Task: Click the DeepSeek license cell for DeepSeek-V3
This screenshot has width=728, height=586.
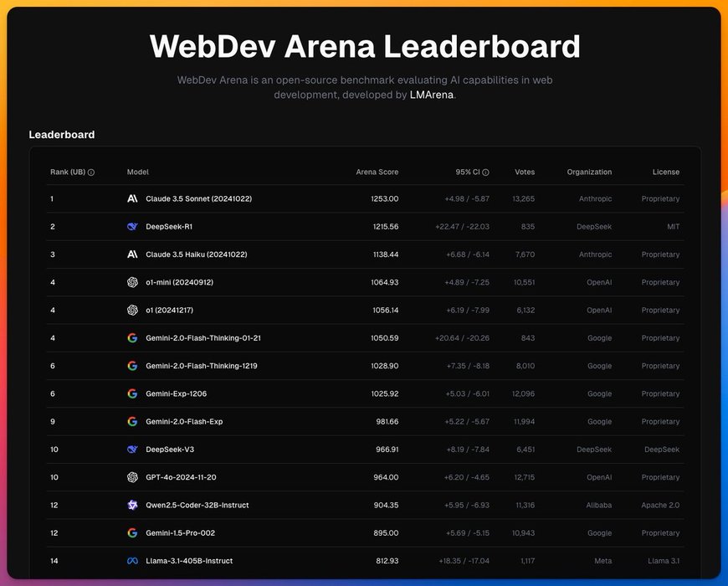Action: (x=662, y=450)
